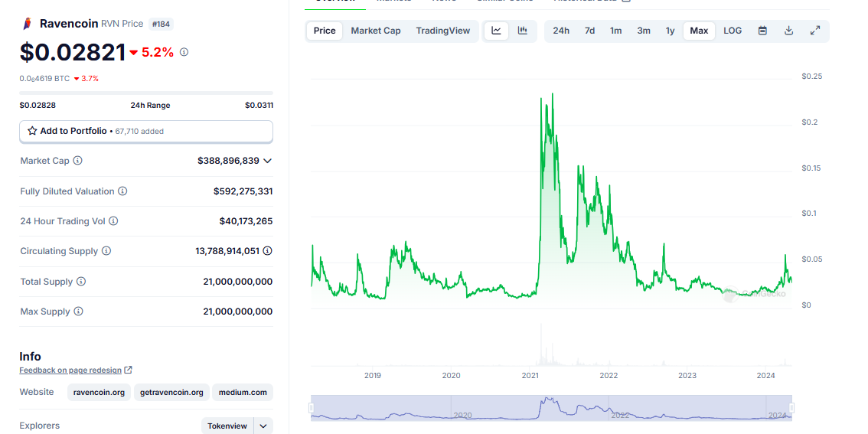Select the 1y time range

pos(670,31)
